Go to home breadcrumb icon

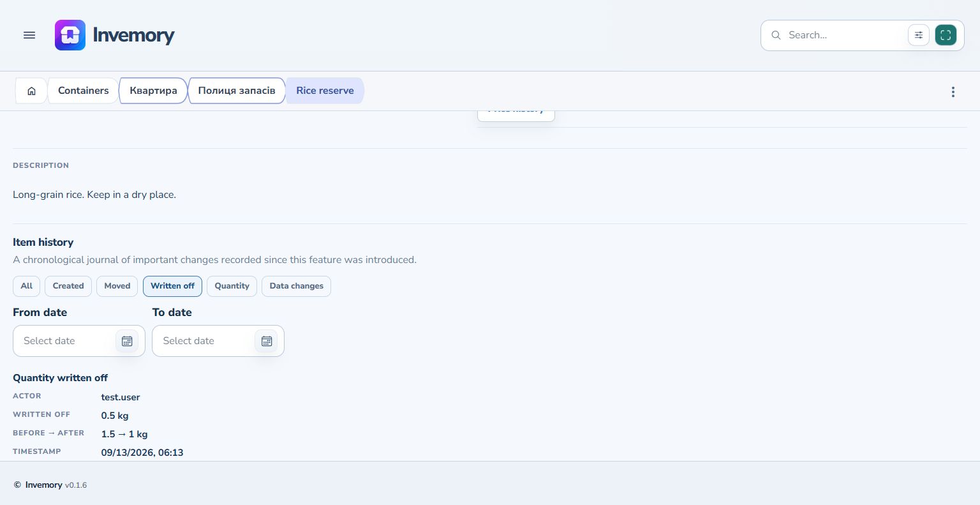31,91
